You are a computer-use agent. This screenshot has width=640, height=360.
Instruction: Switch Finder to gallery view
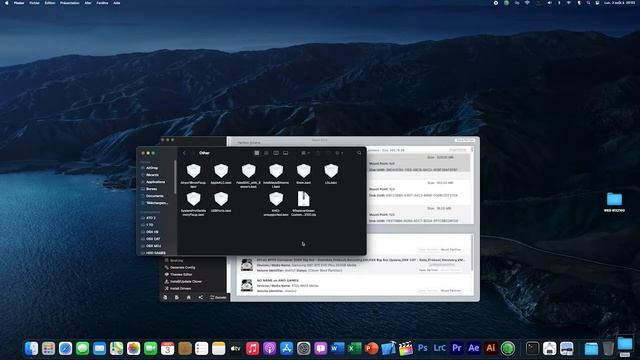(286, 153)
